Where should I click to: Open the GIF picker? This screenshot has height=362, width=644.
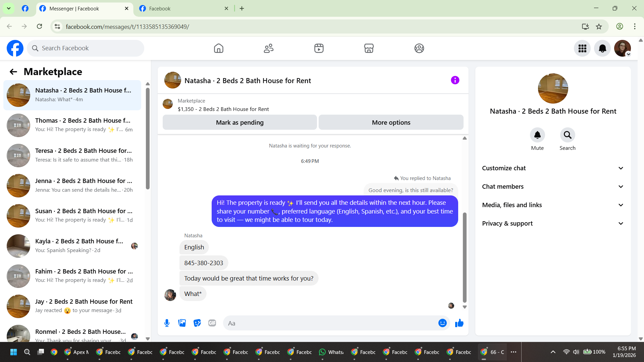pos(212,323)
